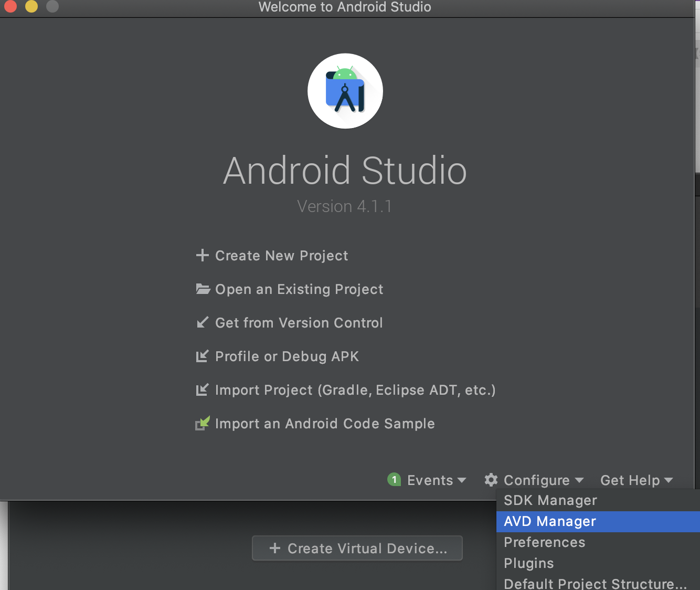Choose Profile or Debug APK
The width and height of the screenshot is (700, 590).
(x=287, y=356)
